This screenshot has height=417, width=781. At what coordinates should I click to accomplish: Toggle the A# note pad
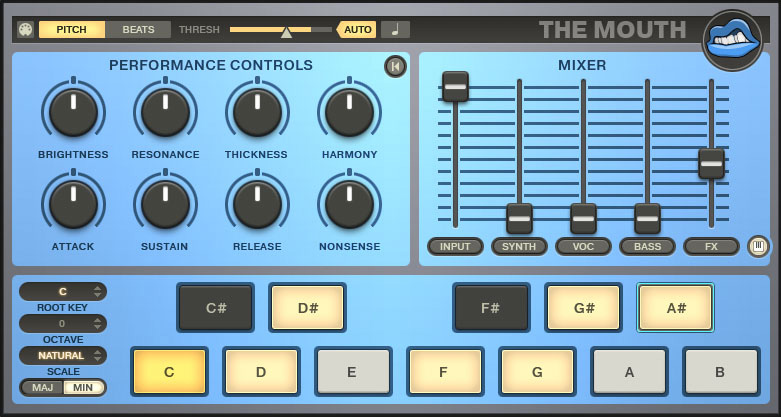675,308
